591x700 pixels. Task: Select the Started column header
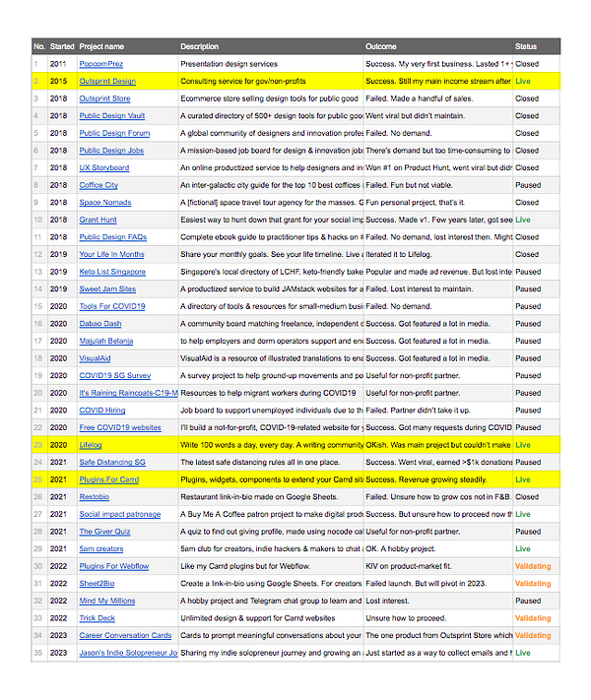coord(62,46)
